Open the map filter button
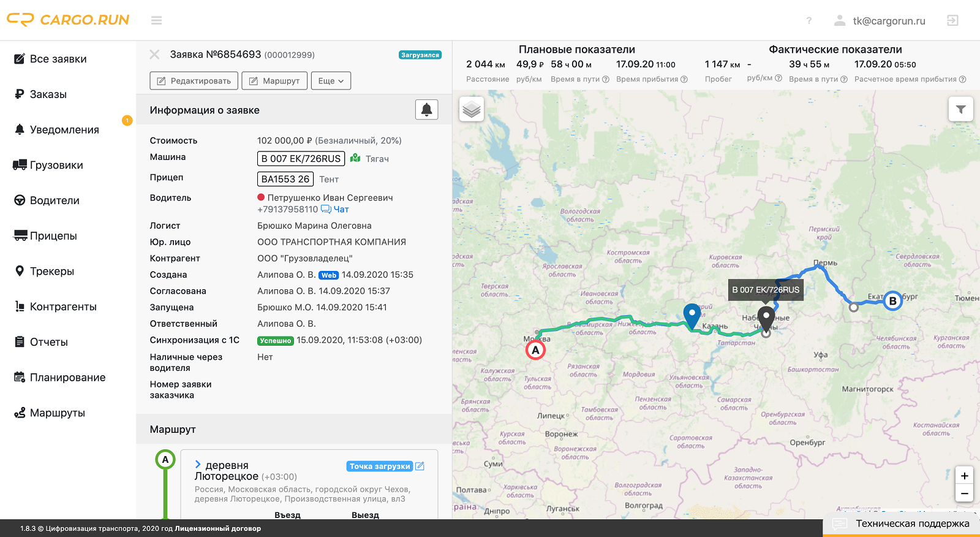Viewport: 980px width, 537px height. click(961, 109)
